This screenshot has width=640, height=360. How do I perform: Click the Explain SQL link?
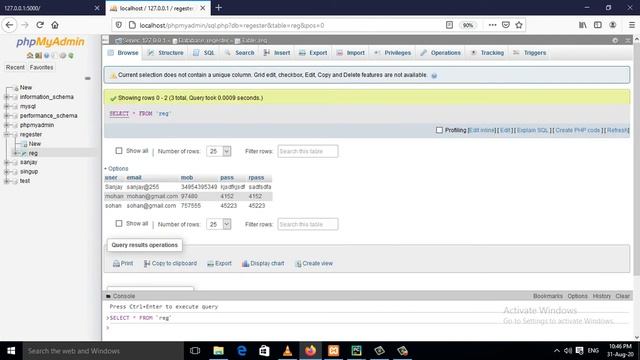pos(532,130)
